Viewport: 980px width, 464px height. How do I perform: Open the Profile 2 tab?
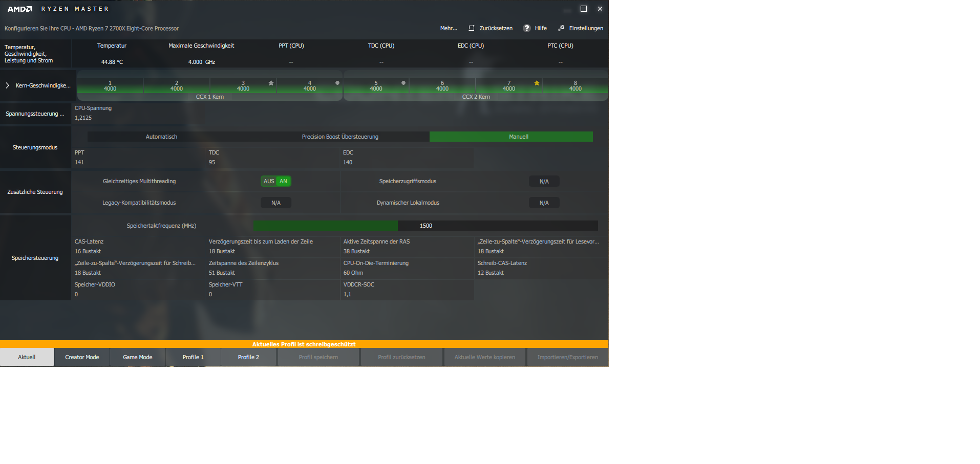click(x=248, y=357)
